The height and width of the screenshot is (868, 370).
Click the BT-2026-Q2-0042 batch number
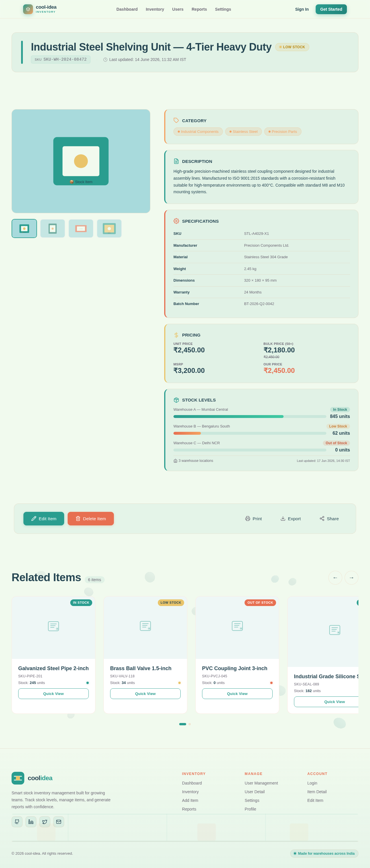259,304
